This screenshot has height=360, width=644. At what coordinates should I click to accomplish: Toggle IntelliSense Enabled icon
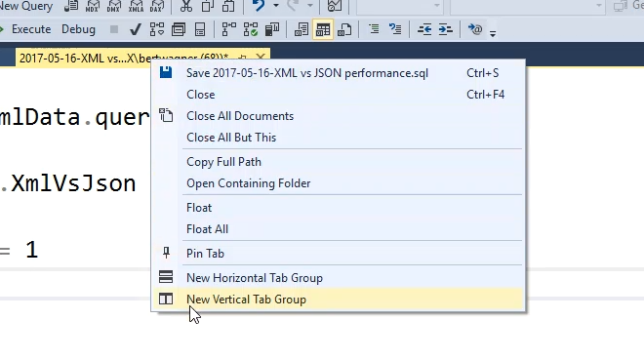coord(200,29)
